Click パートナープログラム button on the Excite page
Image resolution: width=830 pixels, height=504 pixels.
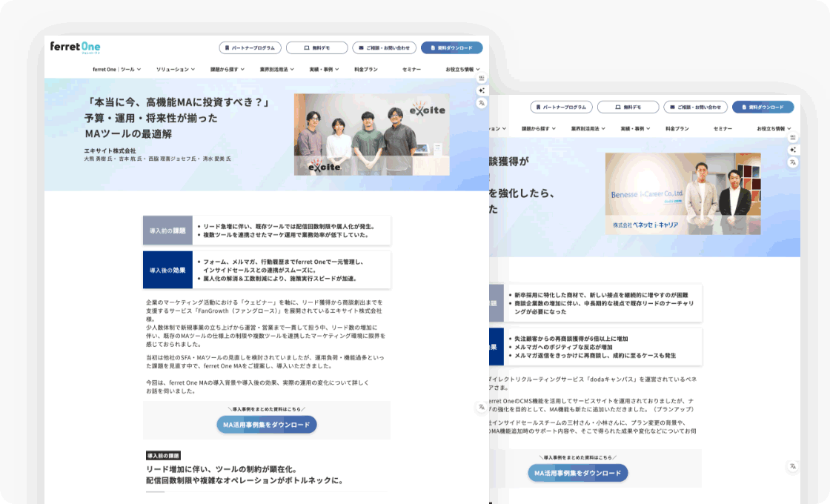coord(250,47)
